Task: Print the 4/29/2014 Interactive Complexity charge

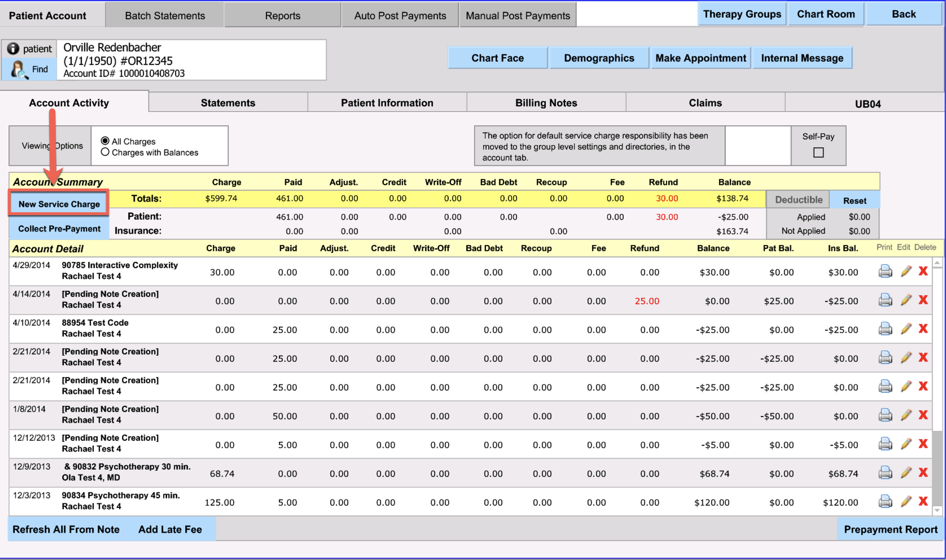Action: click(885, 272)
